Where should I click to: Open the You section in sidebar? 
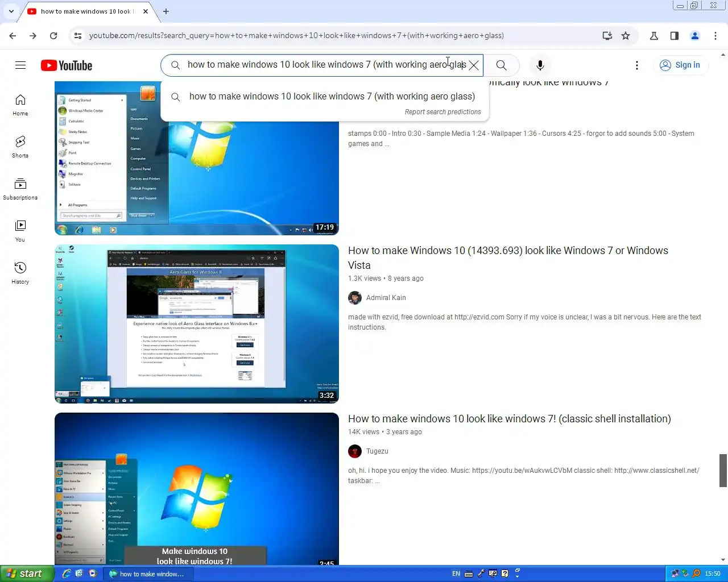click(x=20, y=231)
